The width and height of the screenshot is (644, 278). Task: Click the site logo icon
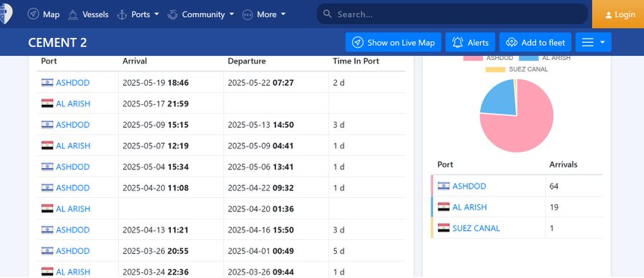(6, 14)
